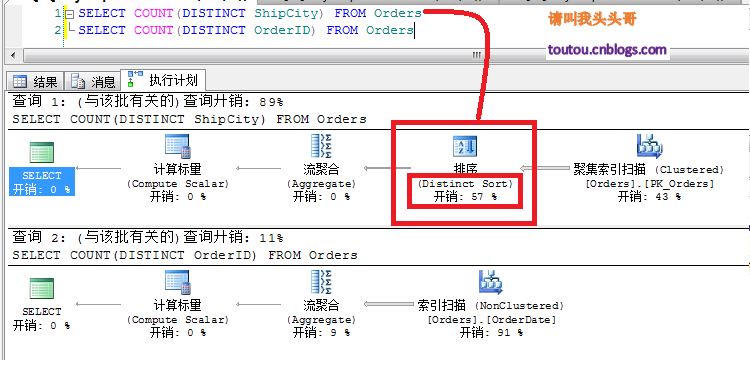Click the 消息 tab document icon
Viewport: 750px width, 365px height.
click(x=77, y=82)
